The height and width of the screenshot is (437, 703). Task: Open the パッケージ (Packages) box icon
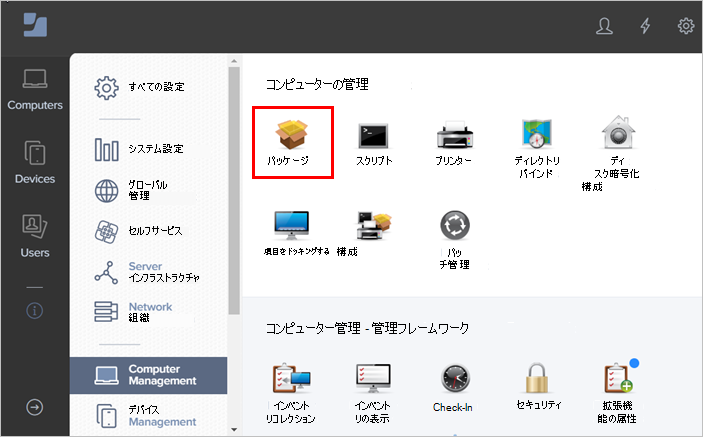pos(291,134)
